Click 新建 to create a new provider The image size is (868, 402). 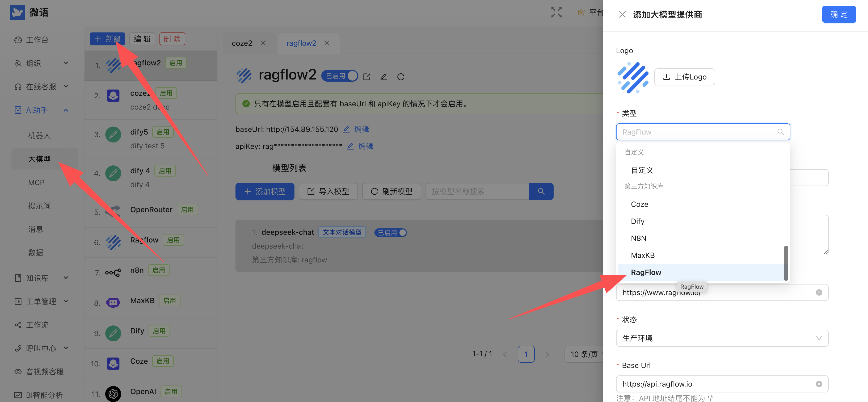[x=107, y=38]
